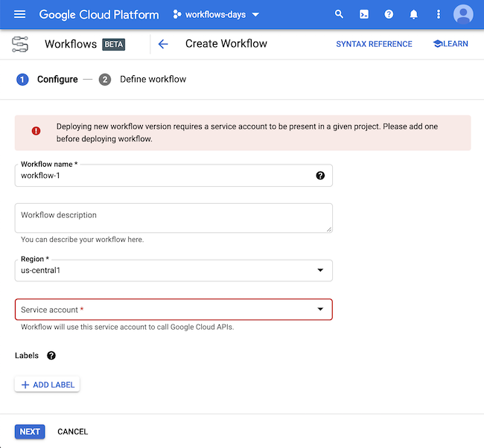
Task: Open the SYNTAX REFERENCE link
Action: coord(374,44)
